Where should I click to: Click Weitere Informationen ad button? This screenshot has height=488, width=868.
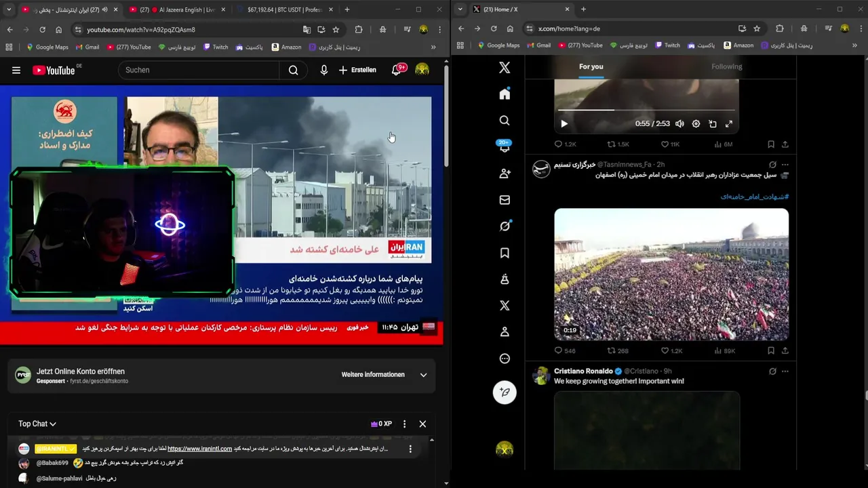[x=373, y=375]
